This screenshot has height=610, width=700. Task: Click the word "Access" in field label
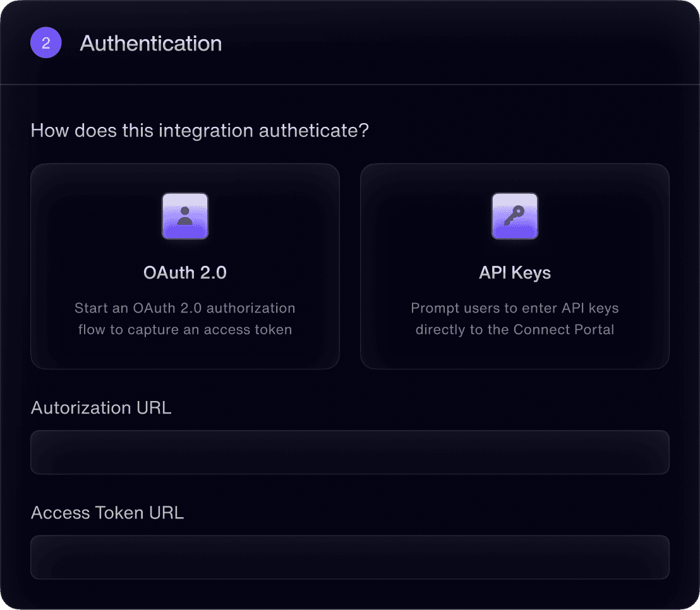click(59, 513)
